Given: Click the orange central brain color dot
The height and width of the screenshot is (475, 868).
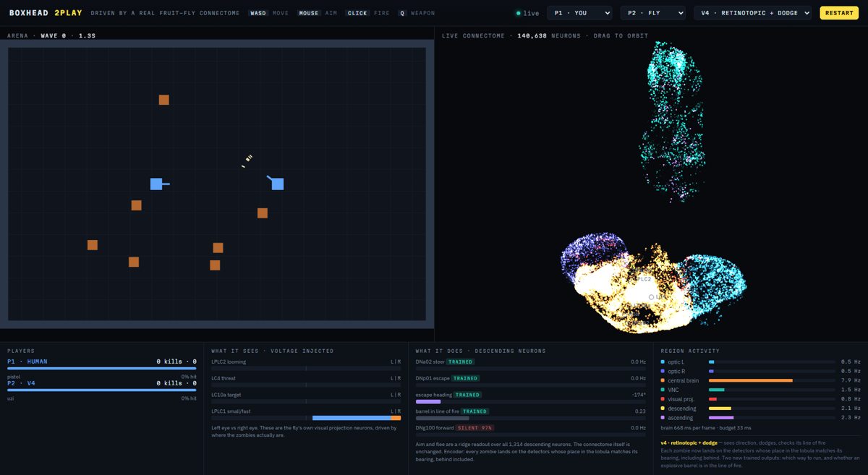Looking at the screenshot, I should click(x=663, y=380).
